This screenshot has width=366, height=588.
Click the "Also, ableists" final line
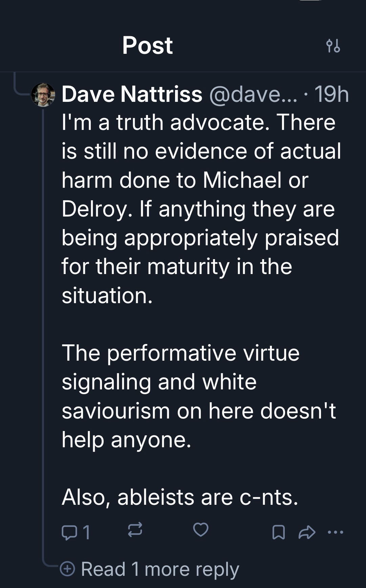[x=180, y=497]
